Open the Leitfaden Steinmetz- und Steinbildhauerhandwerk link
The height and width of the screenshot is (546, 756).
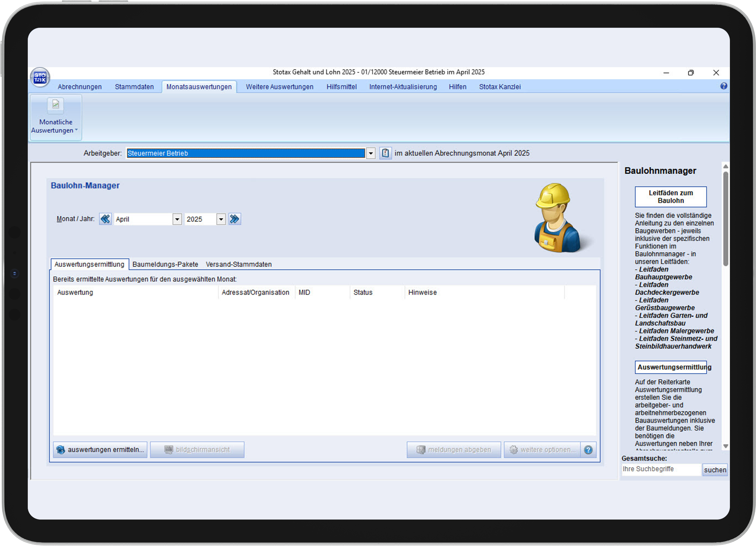pos(676,343)
